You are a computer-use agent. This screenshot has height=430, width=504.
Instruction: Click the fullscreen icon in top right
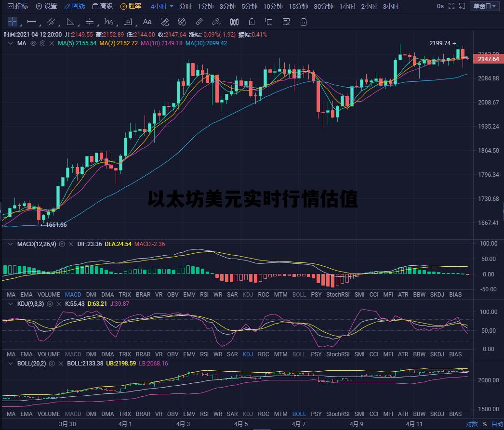coord(451,6)
